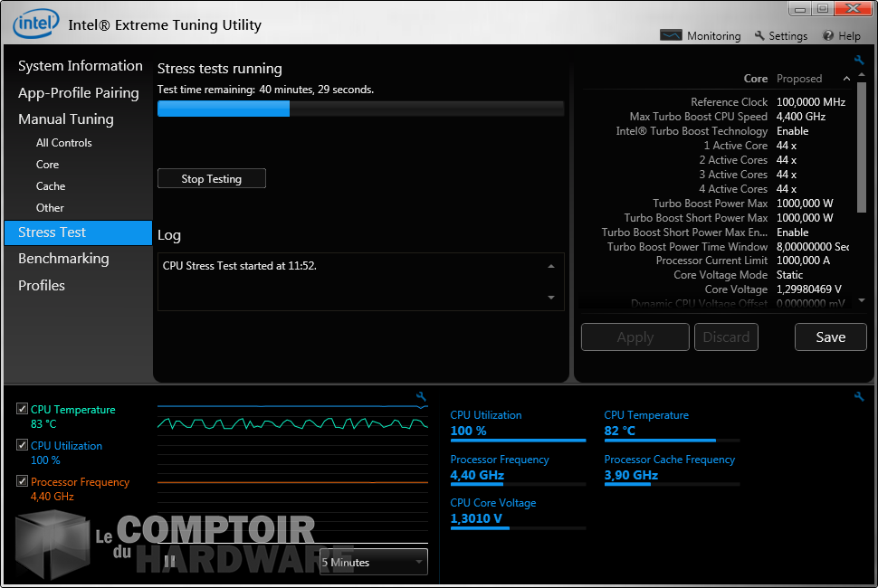
Task: Disable the Processor Frequency checkbox
Action: click(x=23, y=481)
